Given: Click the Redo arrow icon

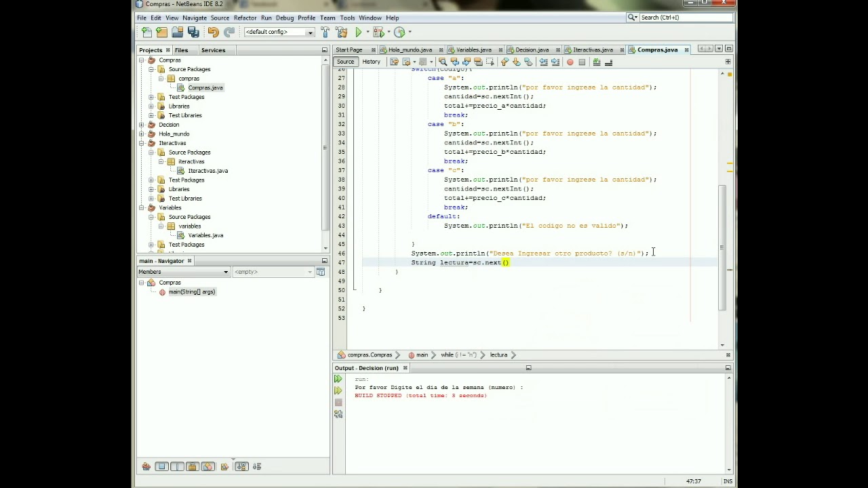Looking at the screenshot, I should coord(229,32).
